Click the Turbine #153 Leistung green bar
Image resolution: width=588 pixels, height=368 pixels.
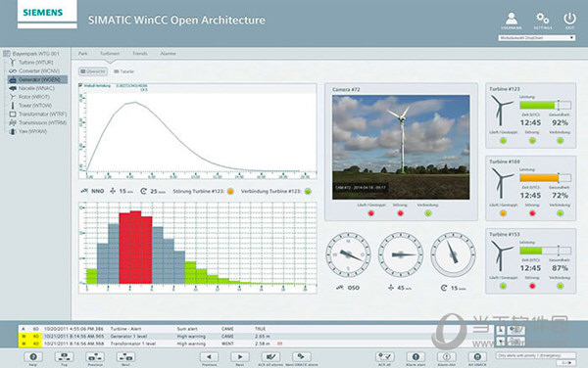[531, 251]
